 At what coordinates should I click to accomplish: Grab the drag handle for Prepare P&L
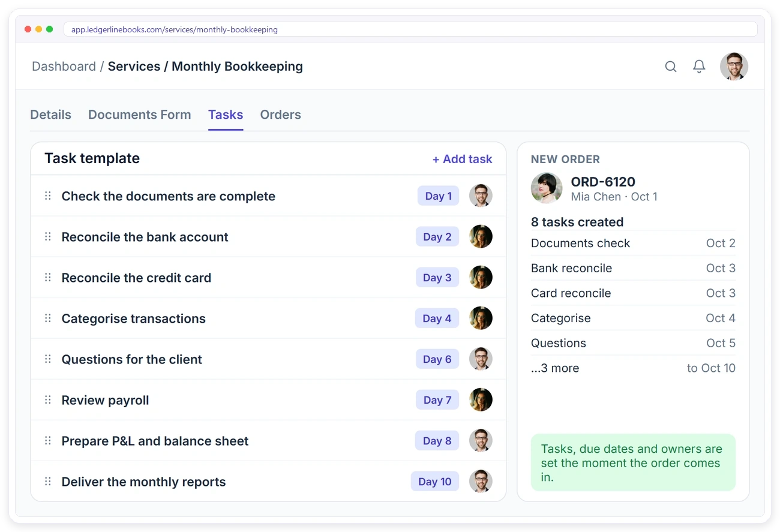coord(48,441)
